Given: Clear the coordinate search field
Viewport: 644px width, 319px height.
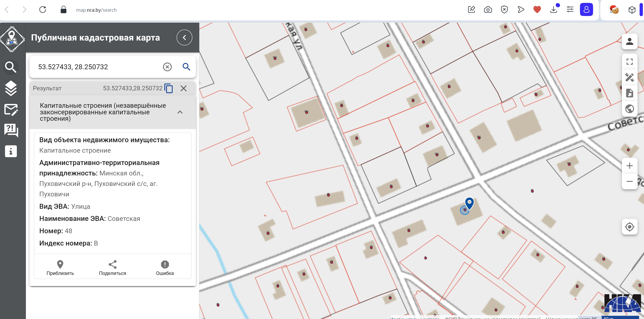Looking at the screenshot, I should [x=167, y=67].
